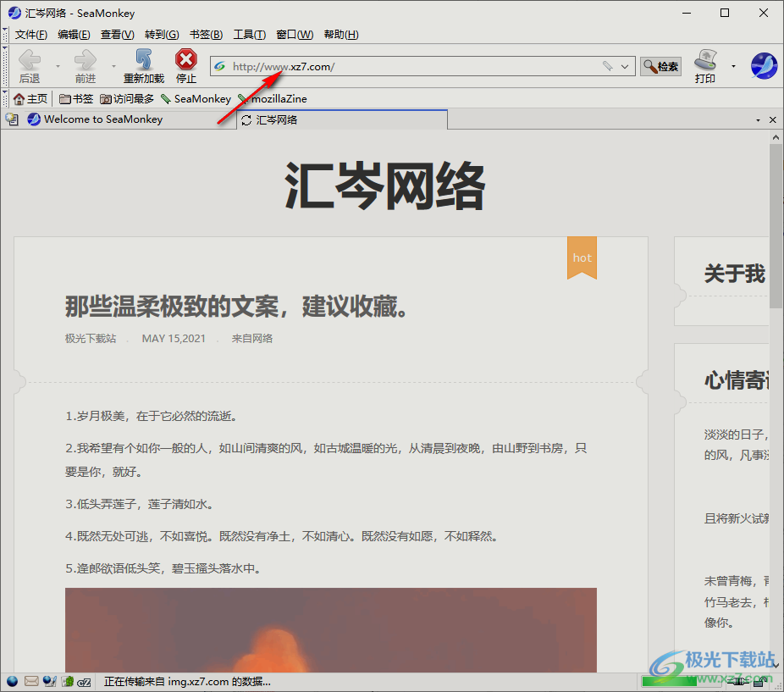Open the 访问最多 most visited folder
The height and width of the screenshot is (692, 784).
point(127,98)
